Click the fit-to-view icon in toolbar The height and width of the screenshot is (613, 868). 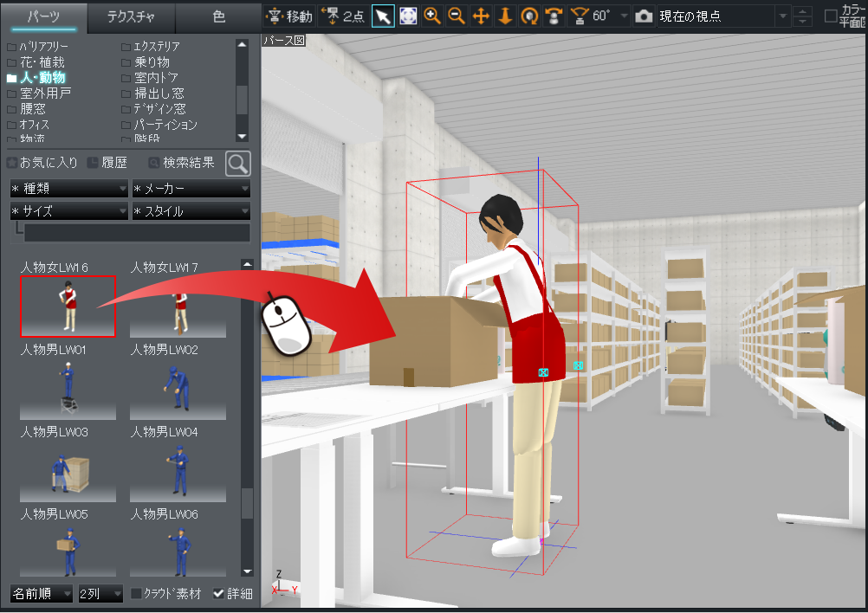click(x=407, y=16)
